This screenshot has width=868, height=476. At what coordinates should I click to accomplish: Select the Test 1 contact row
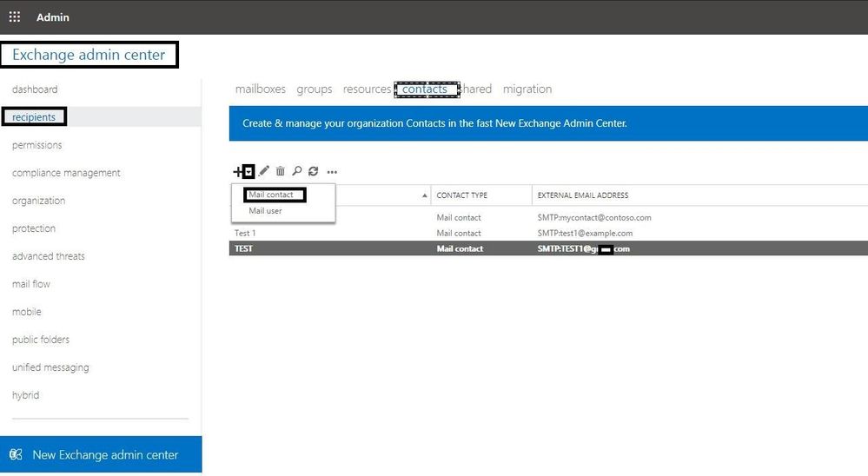pyautogui.click(x=548, y=233)
